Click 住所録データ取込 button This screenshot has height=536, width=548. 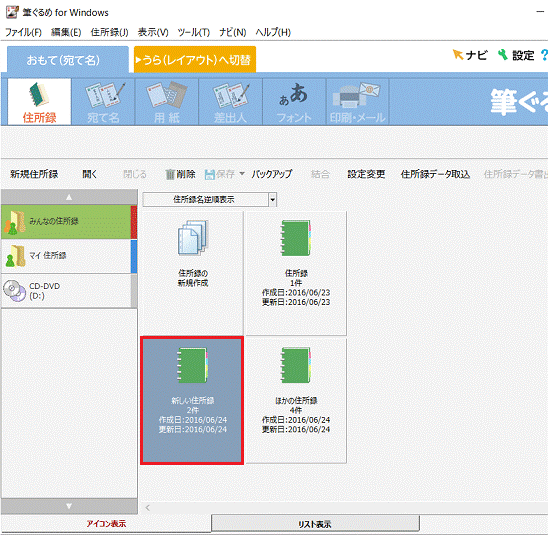click(435, 174)
